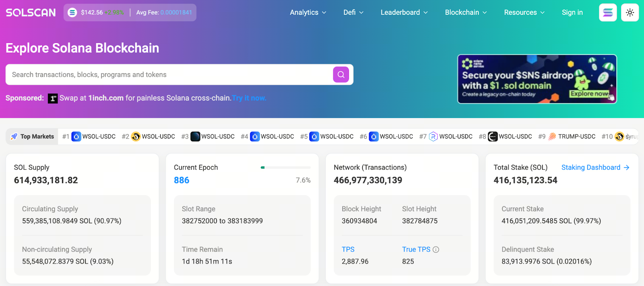Viewport: 644px width, 286px height.
Task: Click the 7.6% epoch progress percentage
Action: tap(303, 180)
